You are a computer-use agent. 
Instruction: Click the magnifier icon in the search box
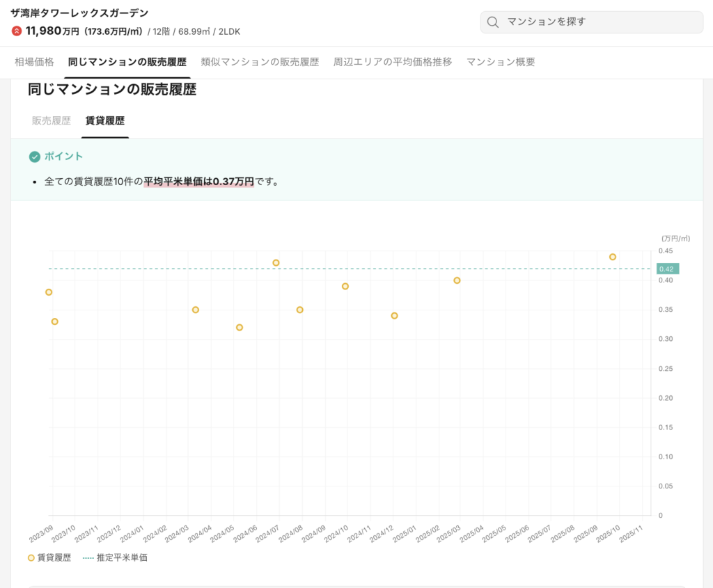coord(493,22)
